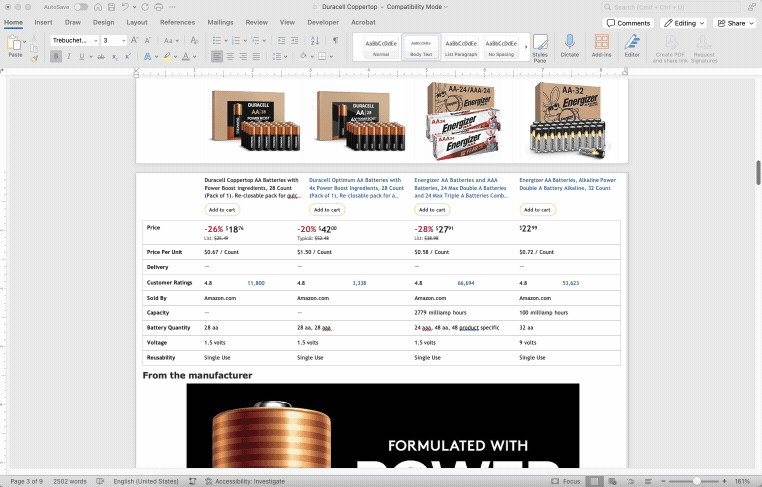Expand the Borders dropdown arrow
762x487 pixels.
[x=331, y=57]
